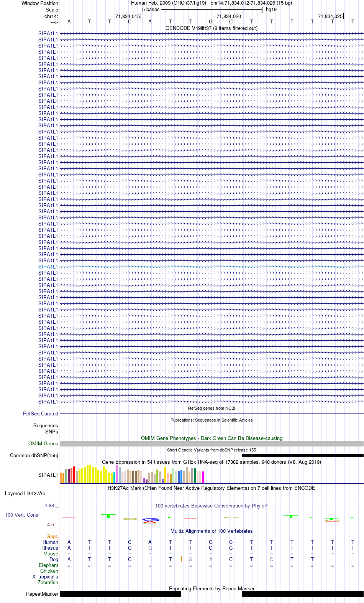Click the right black RepeatMasker block
Image resolution: width=364 pixels, height=603 pixels.
point(303,594)
